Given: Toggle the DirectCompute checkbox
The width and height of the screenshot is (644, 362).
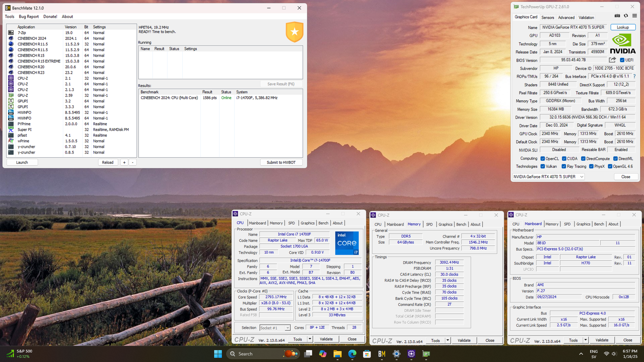Looking at the screenshot, I should (x=583, y=159).
